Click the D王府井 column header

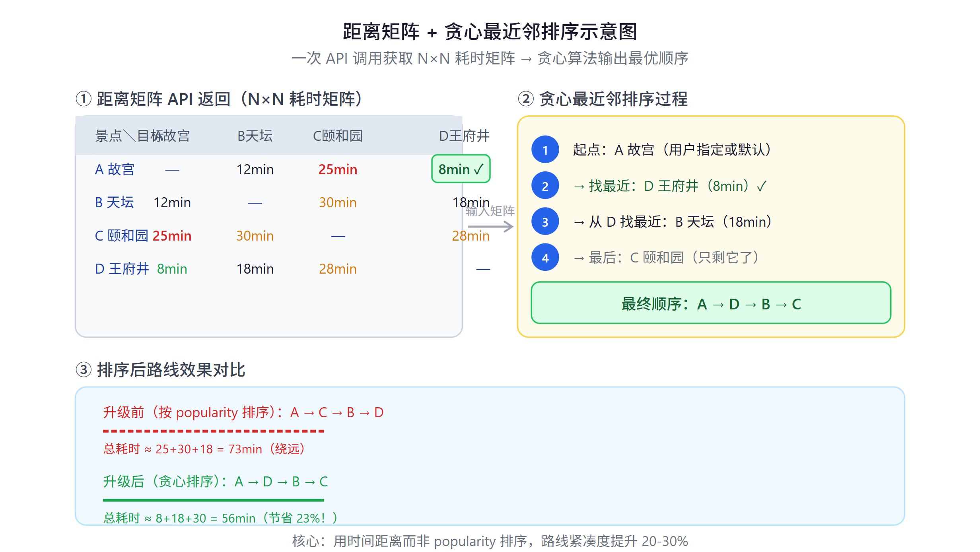pyautogui.click(x=464, y=136)
